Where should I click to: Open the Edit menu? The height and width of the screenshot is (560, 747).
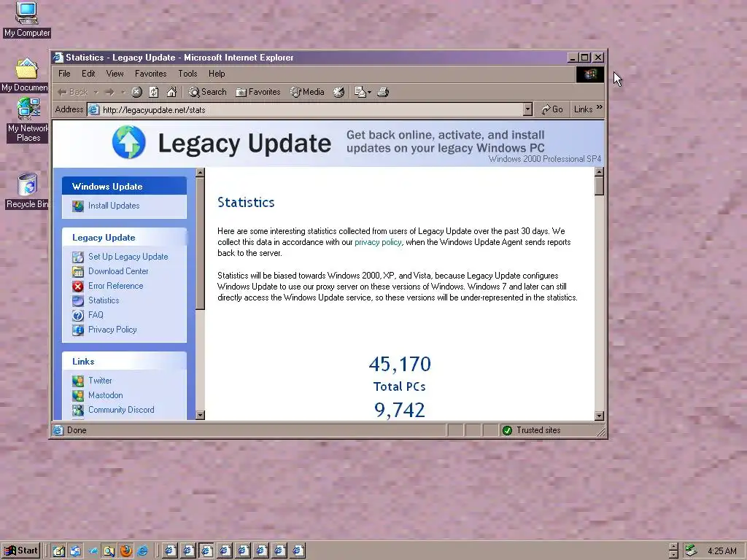coord(88,74)
